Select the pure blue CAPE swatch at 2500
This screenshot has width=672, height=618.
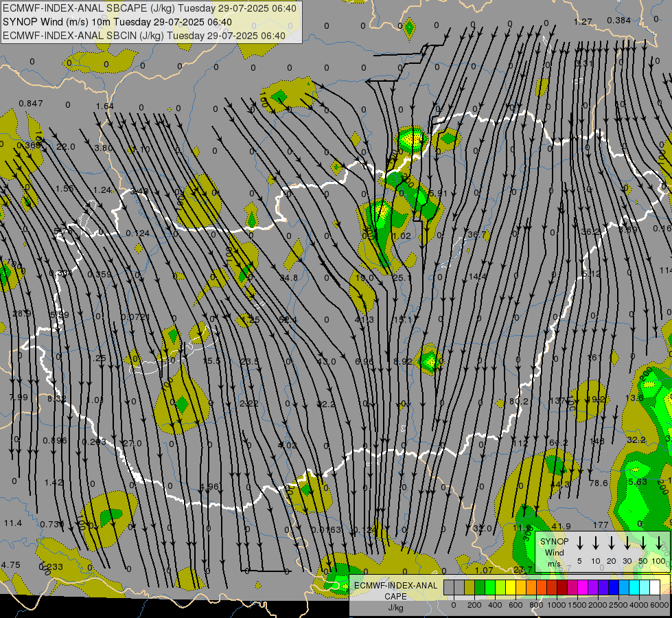[613, 588]
